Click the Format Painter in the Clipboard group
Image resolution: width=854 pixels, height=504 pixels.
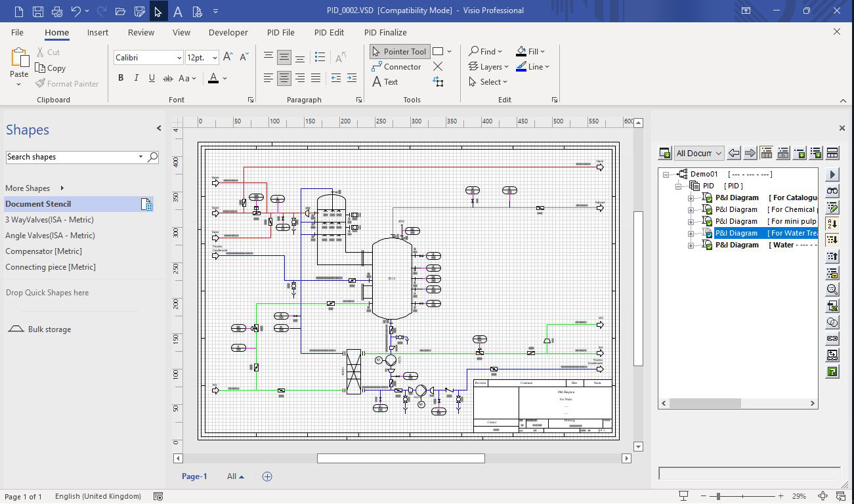coord(68,83)
